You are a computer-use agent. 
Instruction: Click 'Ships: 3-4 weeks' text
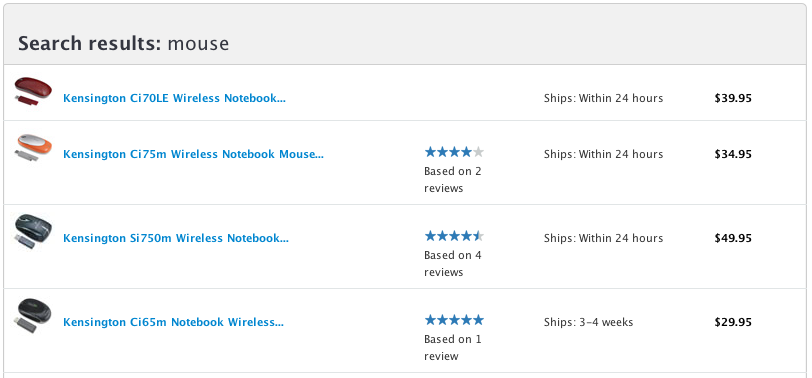tap(588, 322)
